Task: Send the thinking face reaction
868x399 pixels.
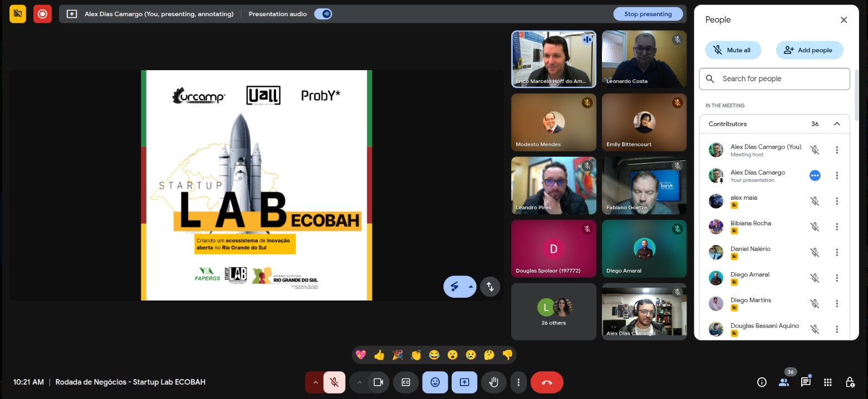Action: click(489, 354)
